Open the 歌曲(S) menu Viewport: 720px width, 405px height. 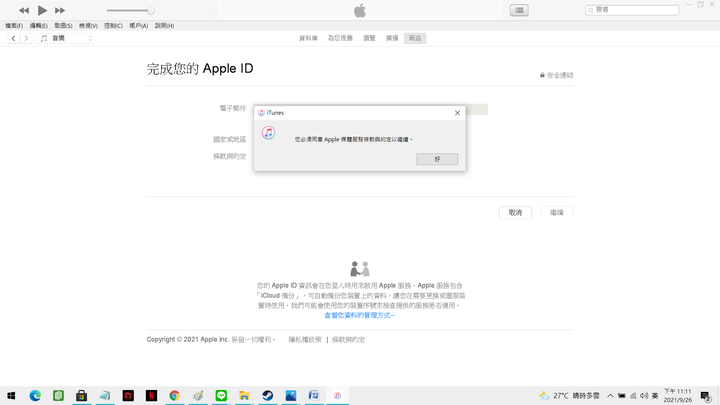coord(63,26)
